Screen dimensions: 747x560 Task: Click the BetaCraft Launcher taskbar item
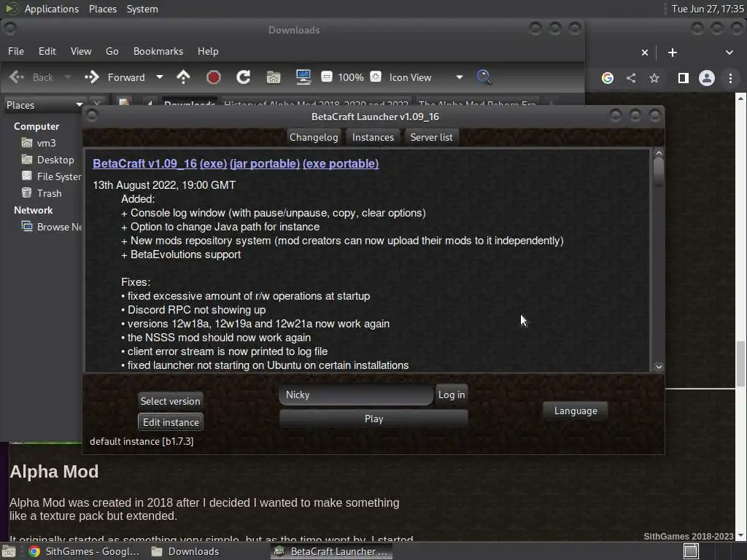[333, 551]
